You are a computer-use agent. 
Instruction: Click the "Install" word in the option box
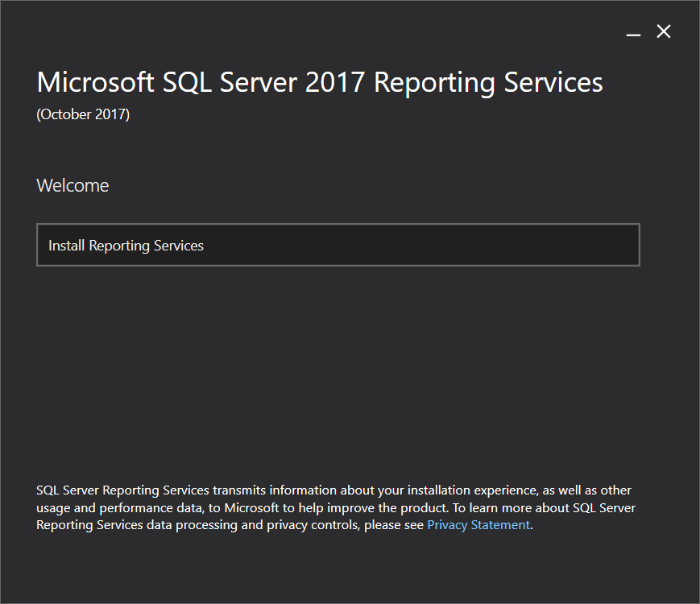pyautogui.click(x=67, y=246)
